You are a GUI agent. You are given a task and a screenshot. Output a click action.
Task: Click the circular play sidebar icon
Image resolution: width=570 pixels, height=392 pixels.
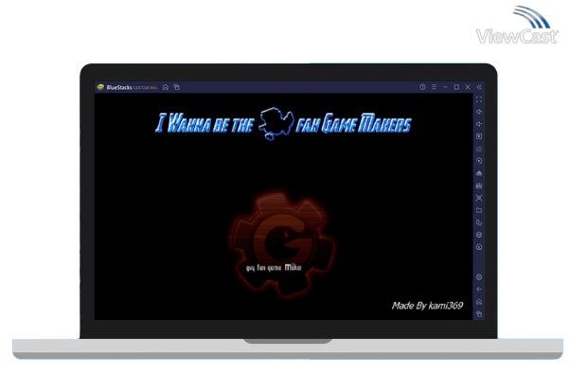[479, 161]
